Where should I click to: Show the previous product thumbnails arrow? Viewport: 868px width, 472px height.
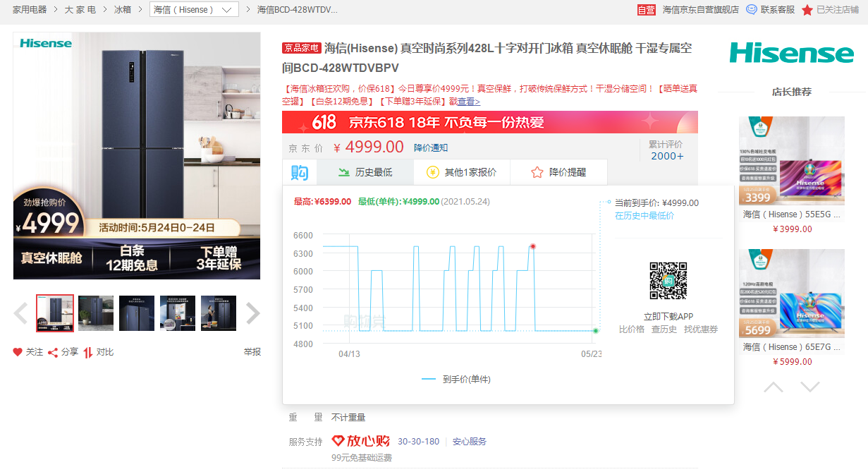(21, 313)
